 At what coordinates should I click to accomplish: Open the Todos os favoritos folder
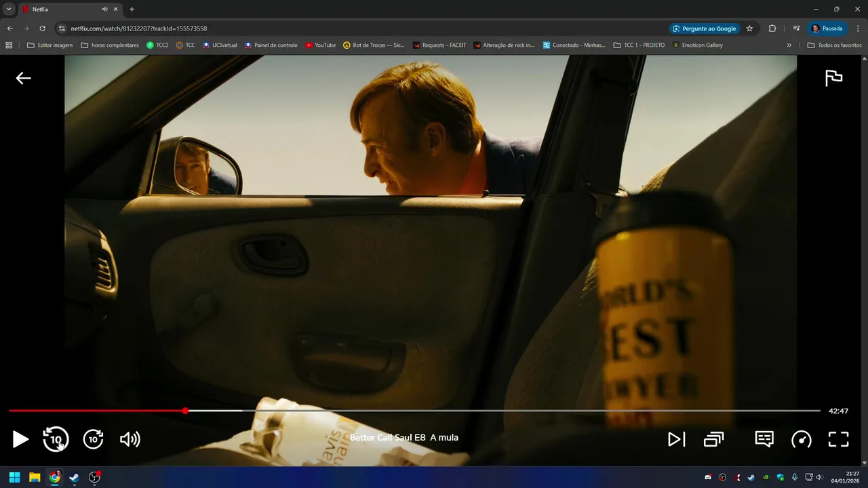(834, 45)
